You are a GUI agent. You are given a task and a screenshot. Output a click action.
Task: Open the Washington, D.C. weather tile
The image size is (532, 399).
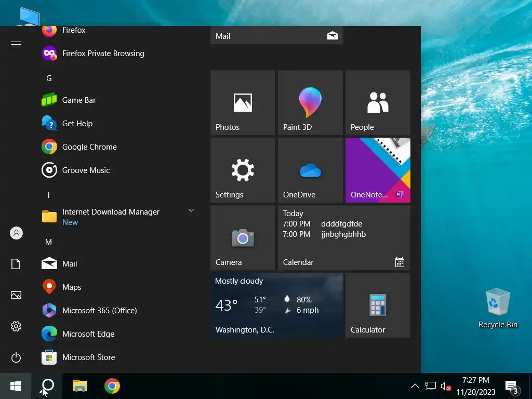coord(276,305)
